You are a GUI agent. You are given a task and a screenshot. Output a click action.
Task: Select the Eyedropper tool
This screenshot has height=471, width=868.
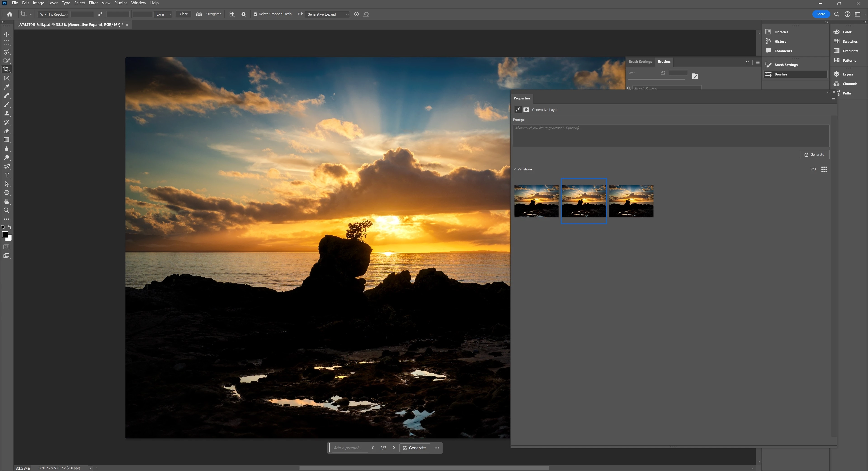click(x=6, y=87)
